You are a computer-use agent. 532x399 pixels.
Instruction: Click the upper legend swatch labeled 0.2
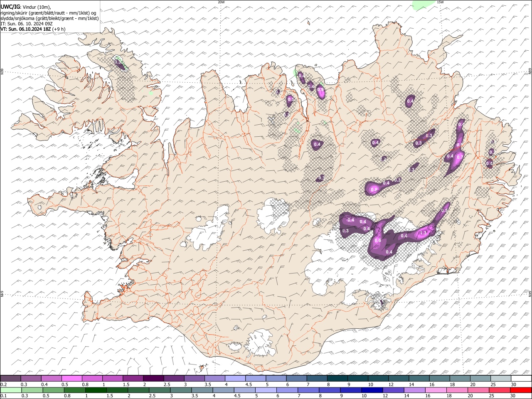pos(10,378)
